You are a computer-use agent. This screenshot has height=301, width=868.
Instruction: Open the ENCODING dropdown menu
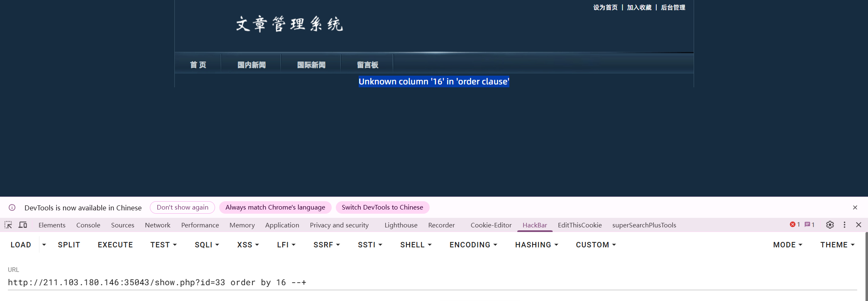pos(473,245)
